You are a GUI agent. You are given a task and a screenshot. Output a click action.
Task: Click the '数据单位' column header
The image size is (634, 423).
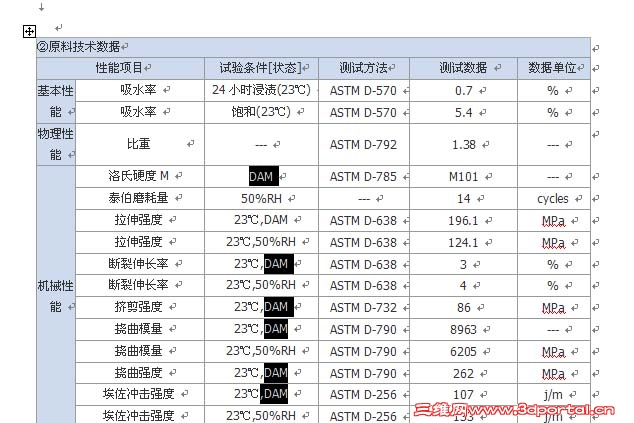point(554,68)
